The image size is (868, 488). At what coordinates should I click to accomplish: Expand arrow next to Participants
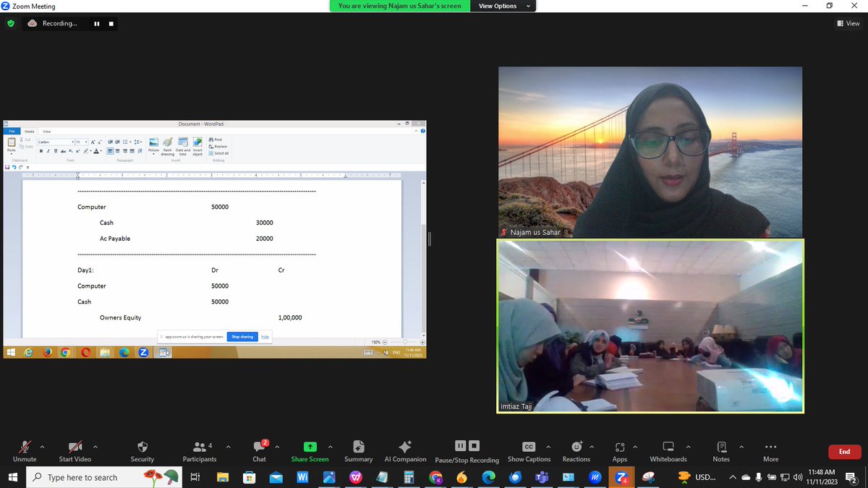[x=229, y=446]
